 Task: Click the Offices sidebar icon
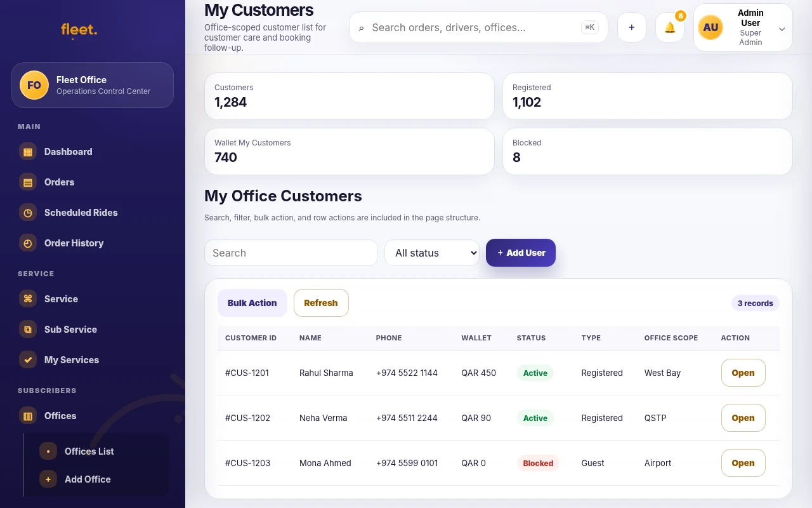point(28,416)
